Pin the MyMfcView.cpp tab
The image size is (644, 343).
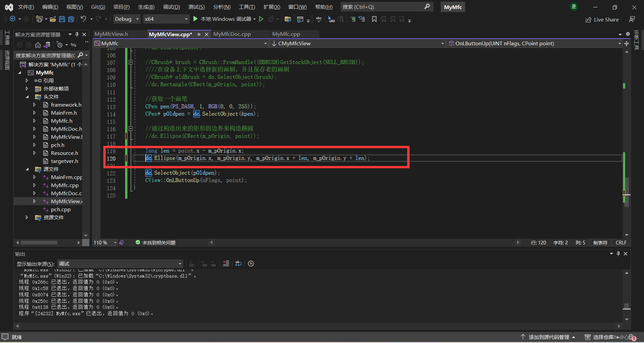click(199, 34)
